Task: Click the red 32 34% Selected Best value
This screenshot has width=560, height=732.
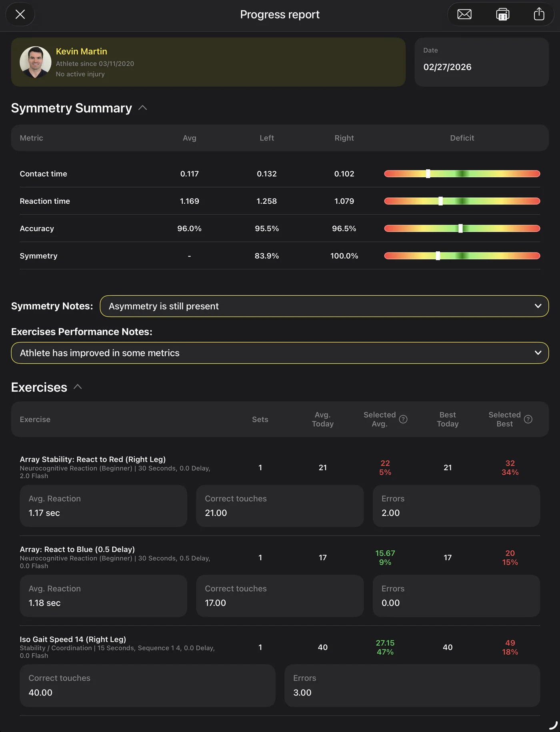Action: click(x=510, y=467)
